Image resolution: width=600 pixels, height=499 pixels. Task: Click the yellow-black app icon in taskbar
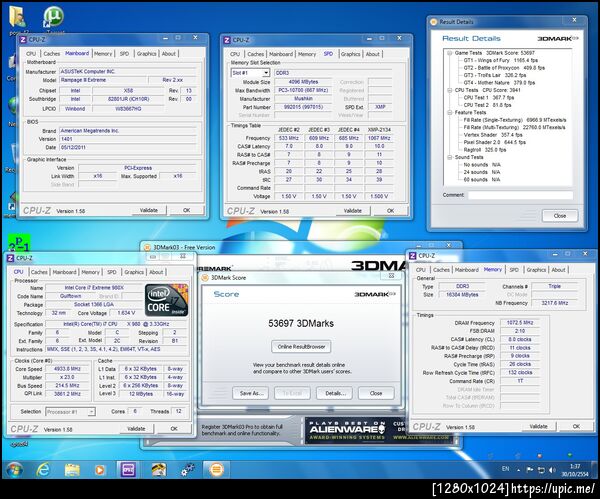tap(159, 470)
